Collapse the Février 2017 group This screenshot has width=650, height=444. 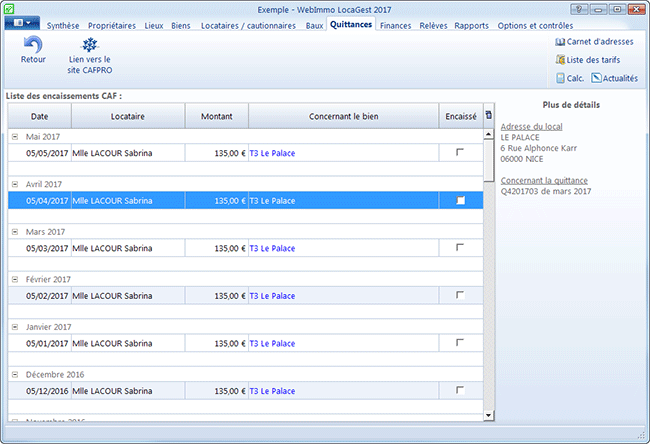15,279
